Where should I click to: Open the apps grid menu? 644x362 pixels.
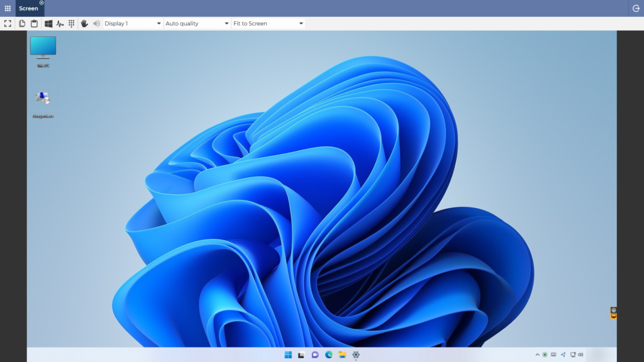[x=8, y=8]
